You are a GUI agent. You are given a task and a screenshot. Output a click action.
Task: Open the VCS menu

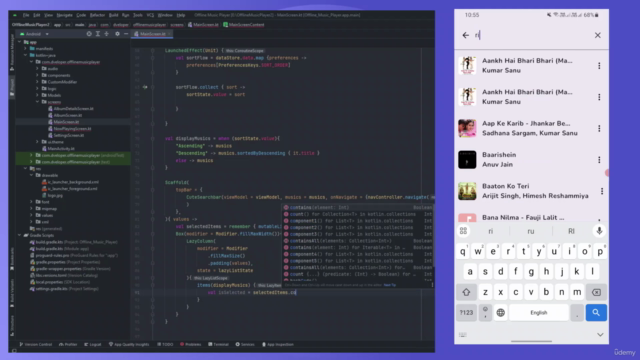coord(150,15)
